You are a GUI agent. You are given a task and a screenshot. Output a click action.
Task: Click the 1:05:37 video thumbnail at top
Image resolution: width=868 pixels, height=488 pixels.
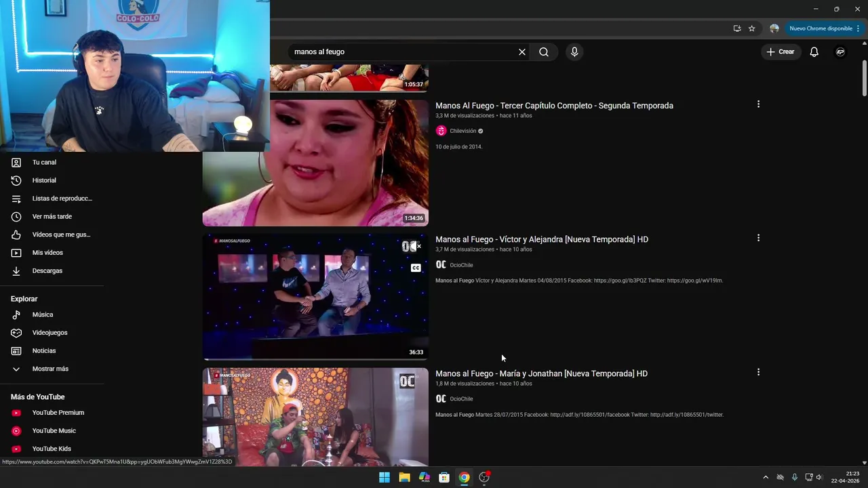click(349, 78)
